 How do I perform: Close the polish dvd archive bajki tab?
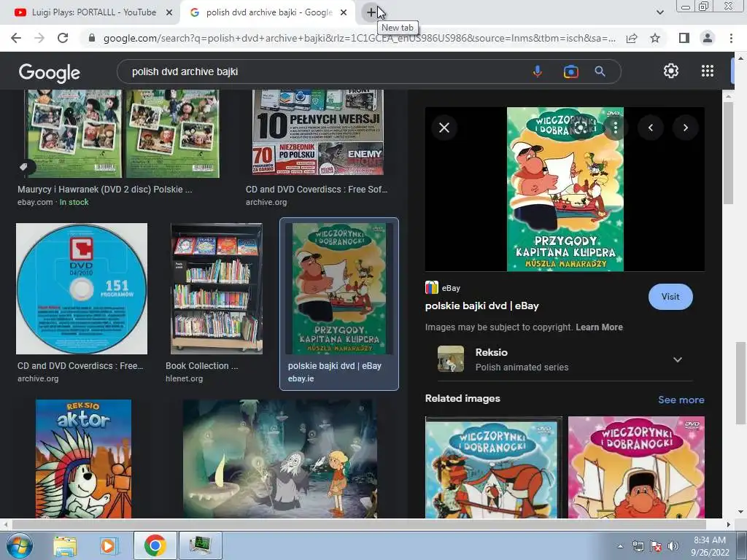344,13
